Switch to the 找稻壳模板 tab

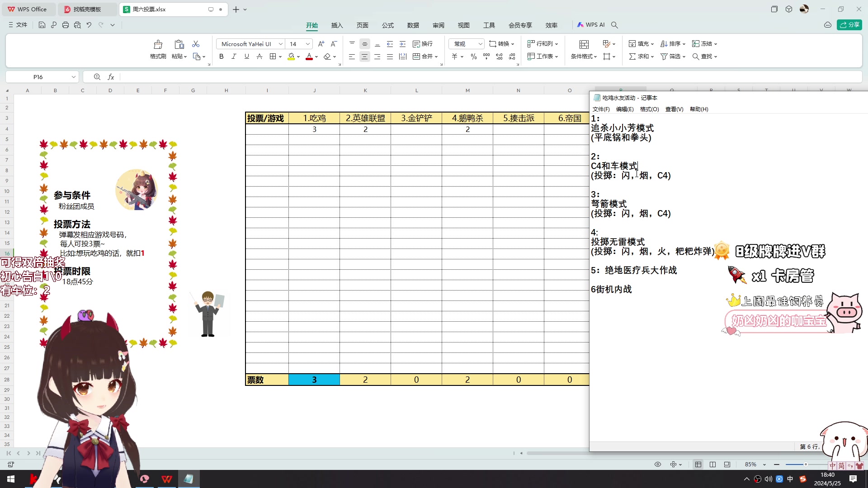click(x=87, y=9)
